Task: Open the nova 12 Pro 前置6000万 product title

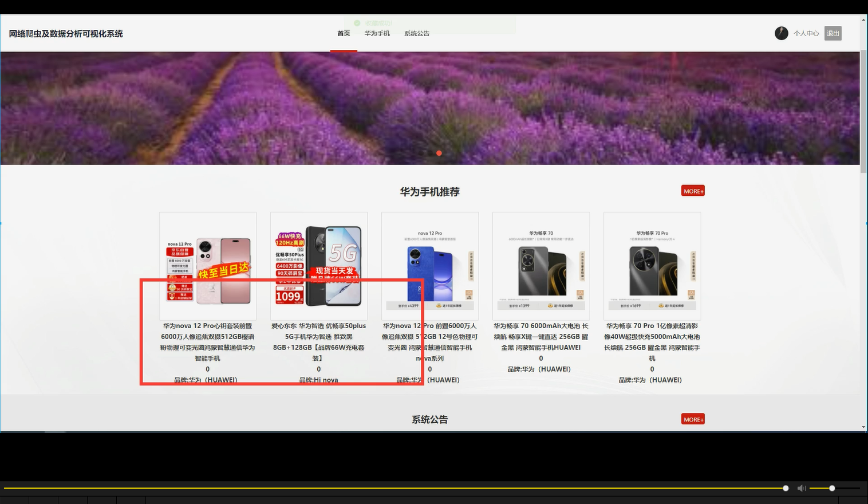Action: (430, 342)
